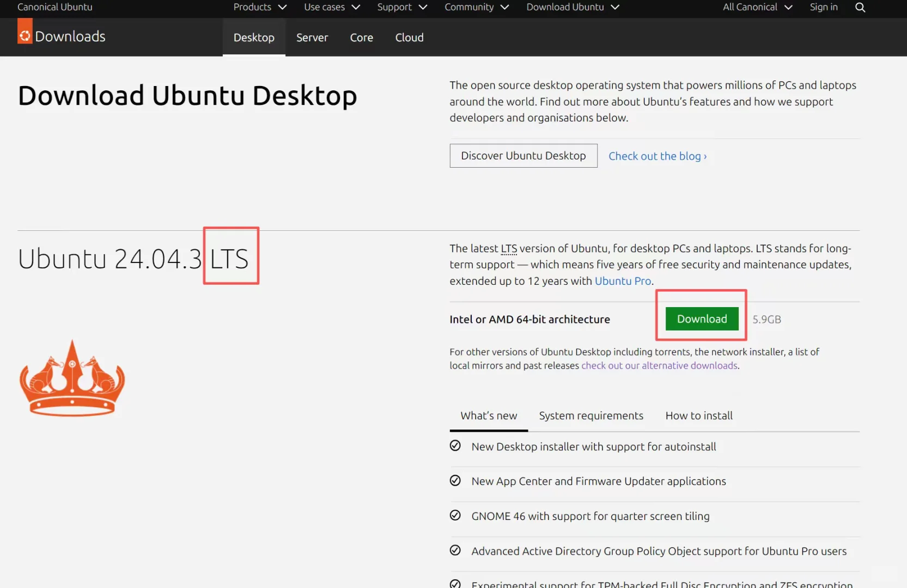Expand the Community dropdown menu

pyautogui.click(x=477, y=7)
